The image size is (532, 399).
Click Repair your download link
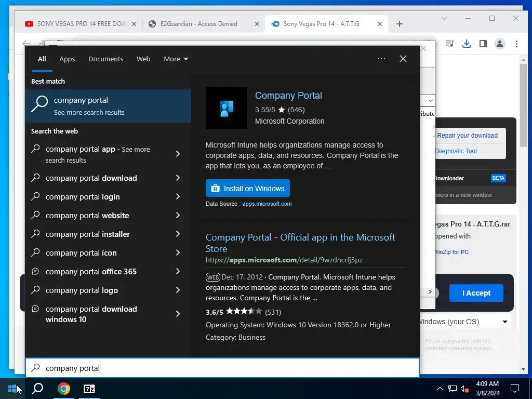[x=467, y=136]
